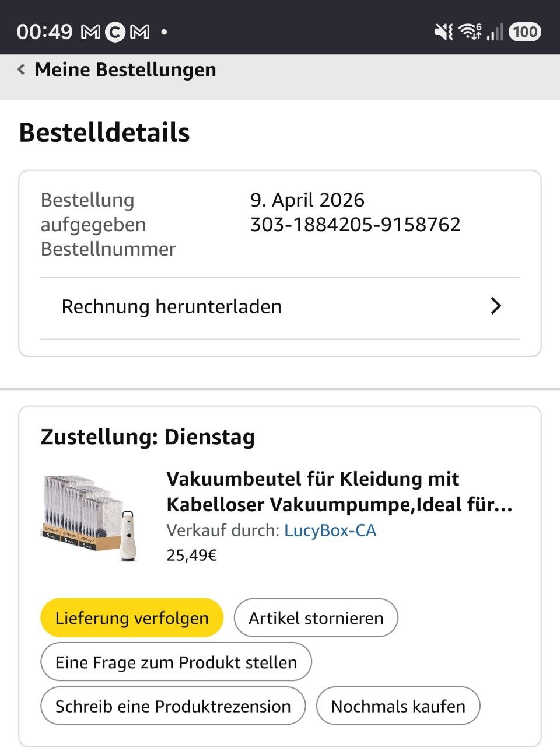Open the Vakuumbeutel product title
560x747 pixels.
(338, 491)
